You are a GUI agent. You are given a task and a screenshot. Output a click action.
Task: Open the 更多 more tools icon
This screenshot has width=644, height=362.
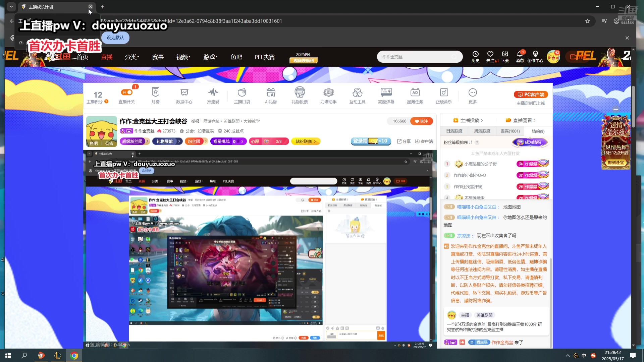pyautogui.click(x=473, y=95)
